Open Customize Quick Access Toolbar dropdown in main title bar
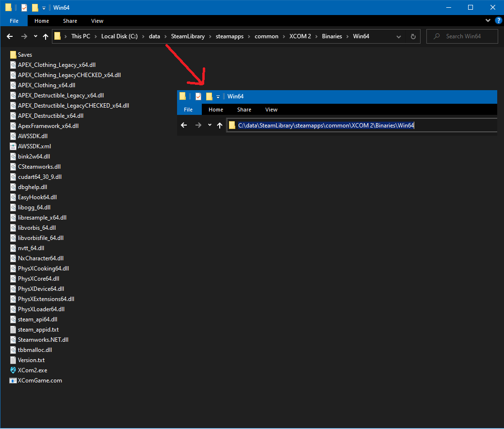The width and height of the screenshot is (504, 429). [44, 8]
